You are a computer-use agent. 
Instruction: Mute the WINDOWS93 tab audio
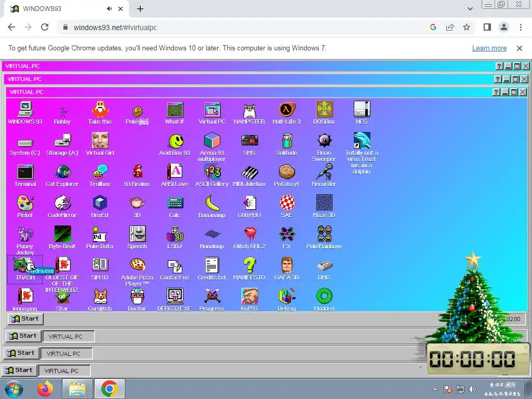tap(109, 9)
